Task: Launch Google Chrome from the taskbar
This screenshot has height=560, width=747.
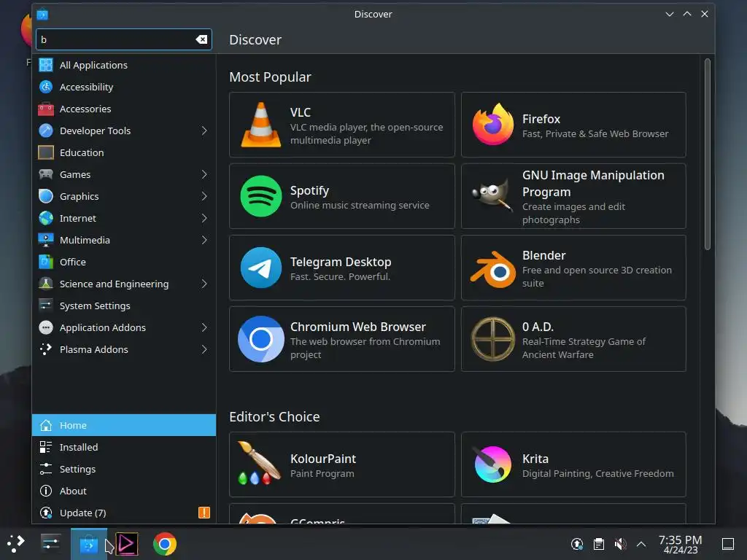Action: tap(165, 544)
